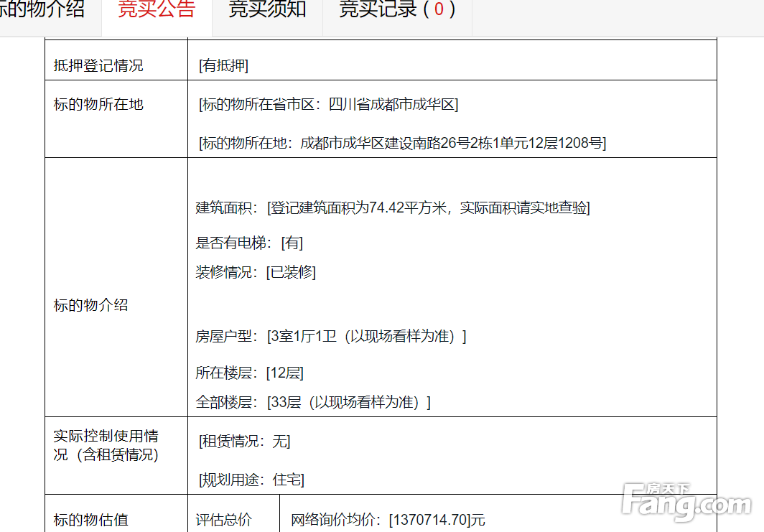
Task: View the 竞买记录 (0) tab
Action: [397, 10]
